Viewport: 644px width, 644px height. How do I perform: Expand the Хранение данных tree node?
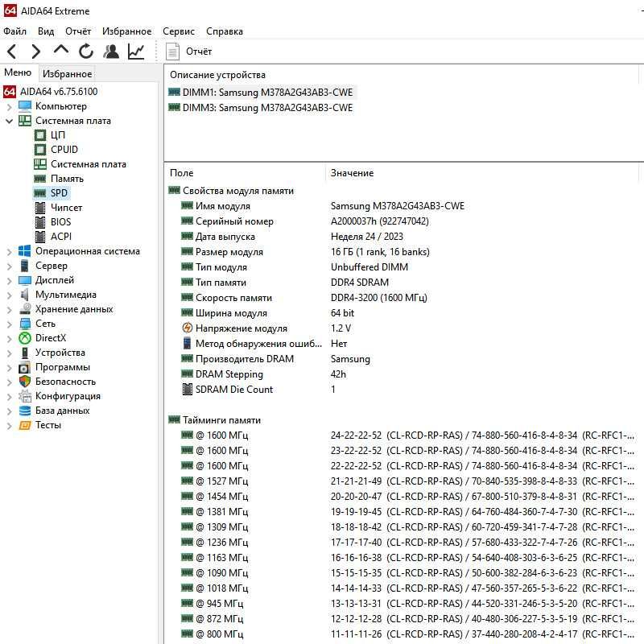coord(9,310)
